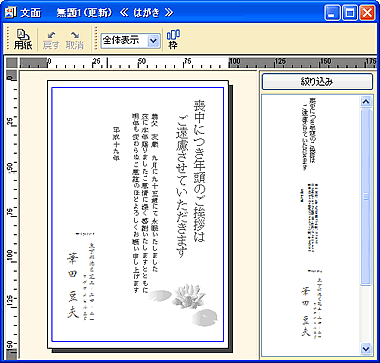Open the 用紙 paper settings icon
Screen dimensions: 380x363
(23, 39)
